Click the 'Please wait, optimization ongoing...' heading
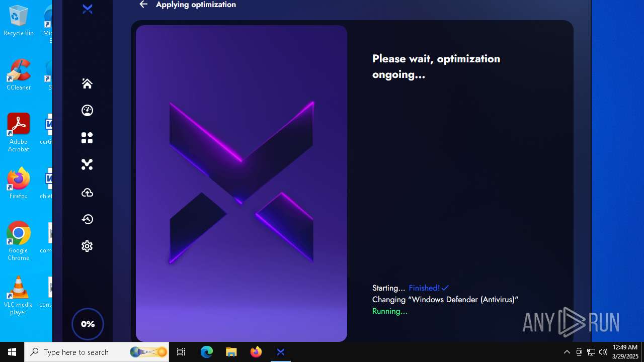The image size is (644, 362). pos(436,66)
